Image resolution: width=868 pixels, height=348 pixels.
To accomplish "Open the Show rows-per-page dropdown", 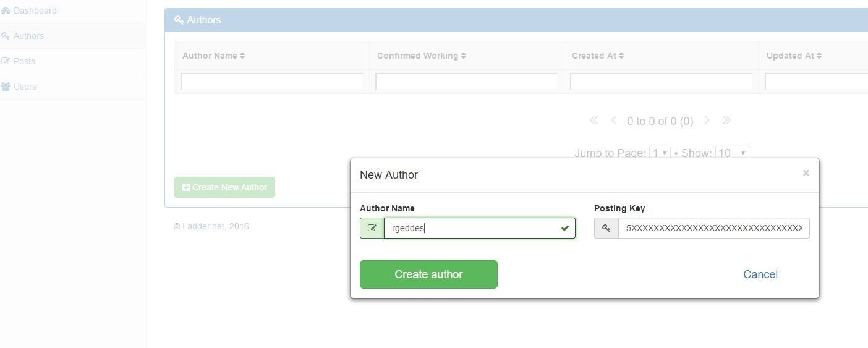I will point(732,153).
